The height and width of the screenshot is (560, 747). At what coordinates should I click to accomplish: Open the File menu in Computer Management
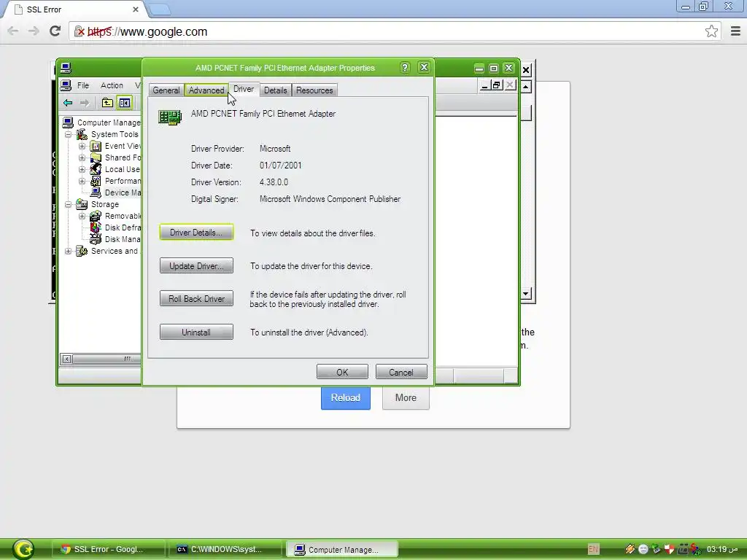[x=83, y=85]
